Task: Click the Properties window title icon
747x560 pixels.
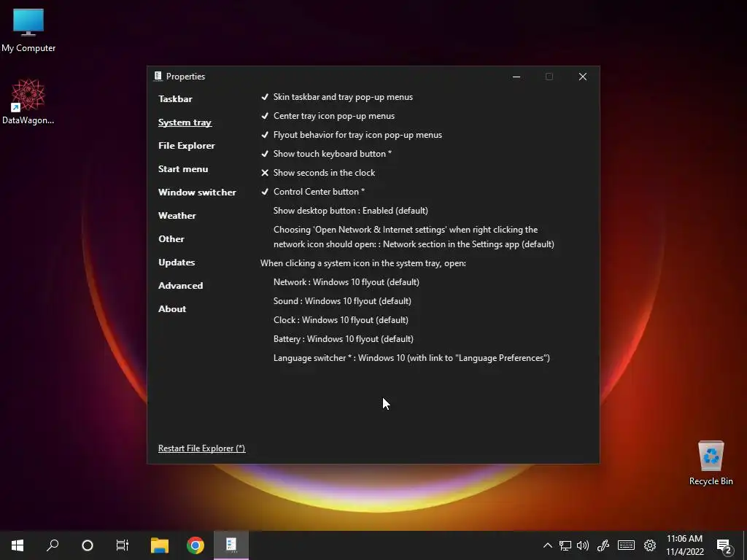Action: point(158,76)
